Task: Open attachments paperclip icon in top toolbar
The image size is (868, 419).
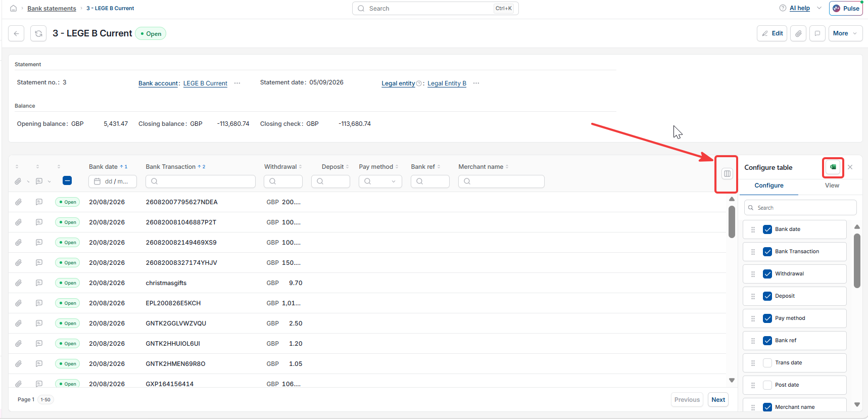Action: pos(798,33)
